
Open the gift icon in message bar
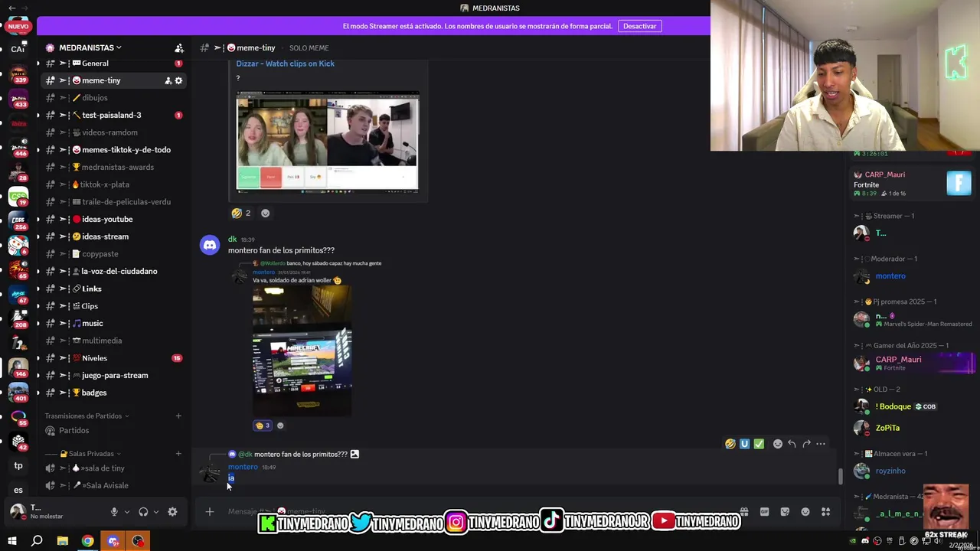(743, 512)
